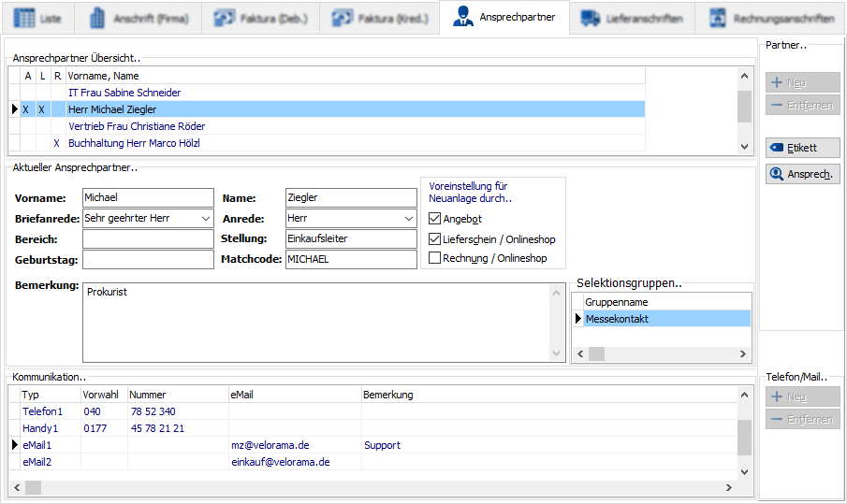The height and width of the screenshot is (504, 847).
Task: Click Neu button in Telefon/Mail panel
Action: coord(803,396)
